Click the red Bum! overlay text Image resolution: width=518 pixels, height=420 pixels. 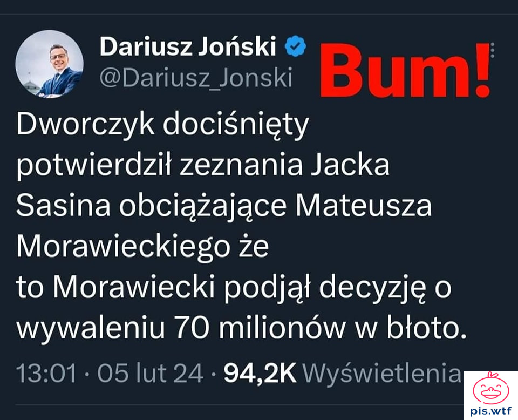click(405, 70)
